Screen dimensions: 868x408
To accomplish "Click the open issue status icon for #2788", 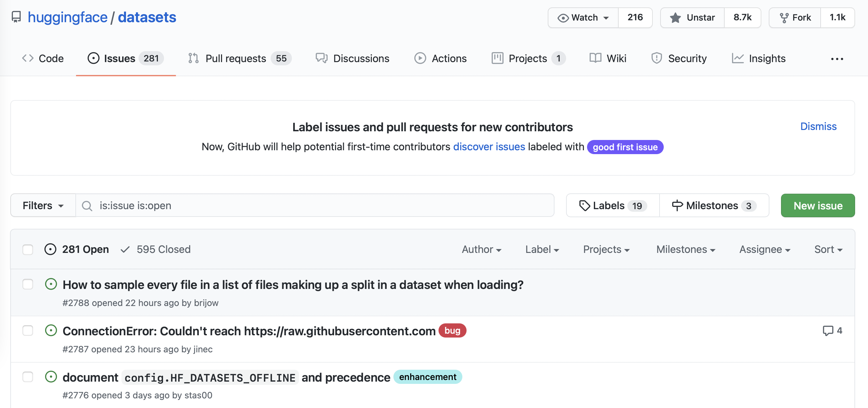I will [x=51, y=284].
